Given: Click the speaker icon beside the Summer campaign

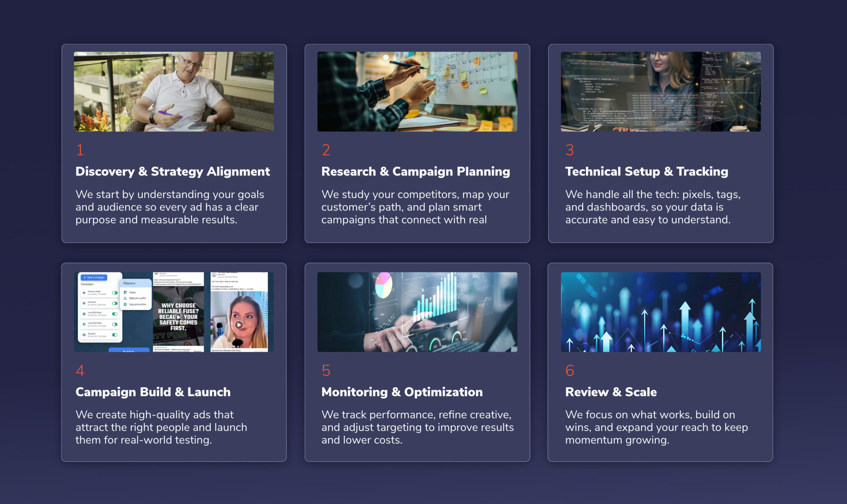Looking at the screenshot, I should [84, 304].
